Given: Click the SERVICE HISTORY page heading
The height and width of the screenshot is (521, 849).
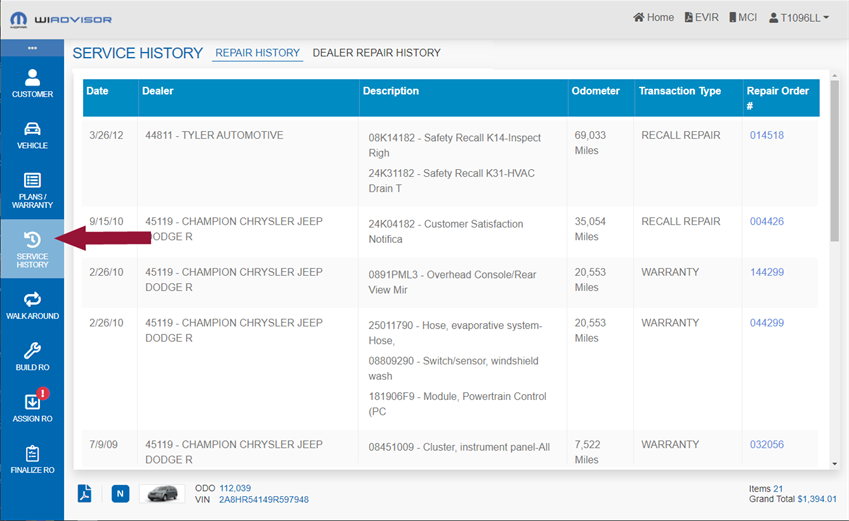Looking at the screenshot, I should point(138,53).
